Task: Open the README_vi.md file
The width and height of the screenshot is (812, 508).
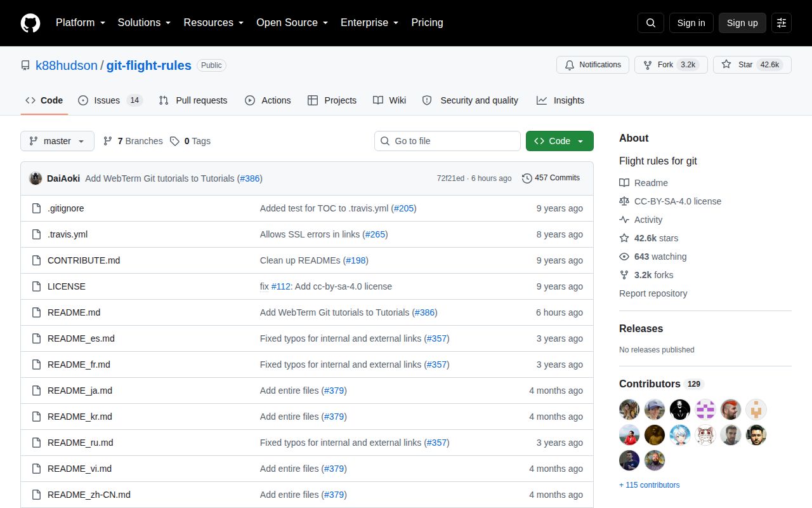Action: click(79, 469)
